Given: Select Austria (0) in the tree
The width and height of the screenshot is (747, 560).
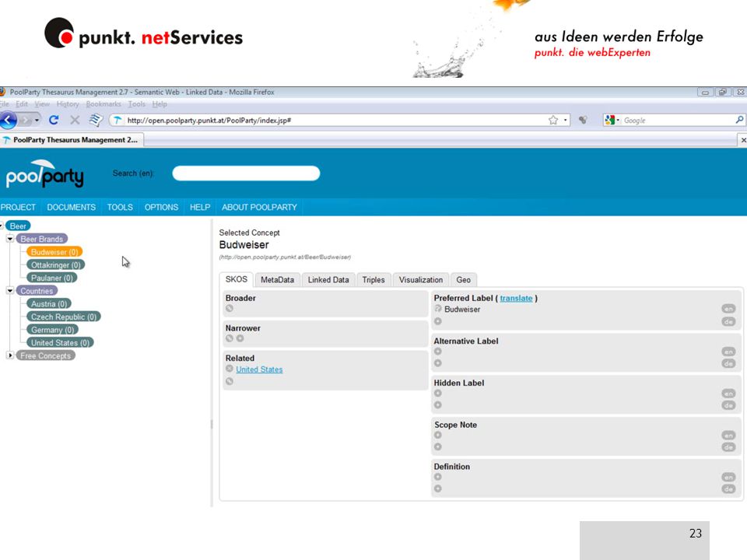Looking at the screenshot, I should coord(49,304).
